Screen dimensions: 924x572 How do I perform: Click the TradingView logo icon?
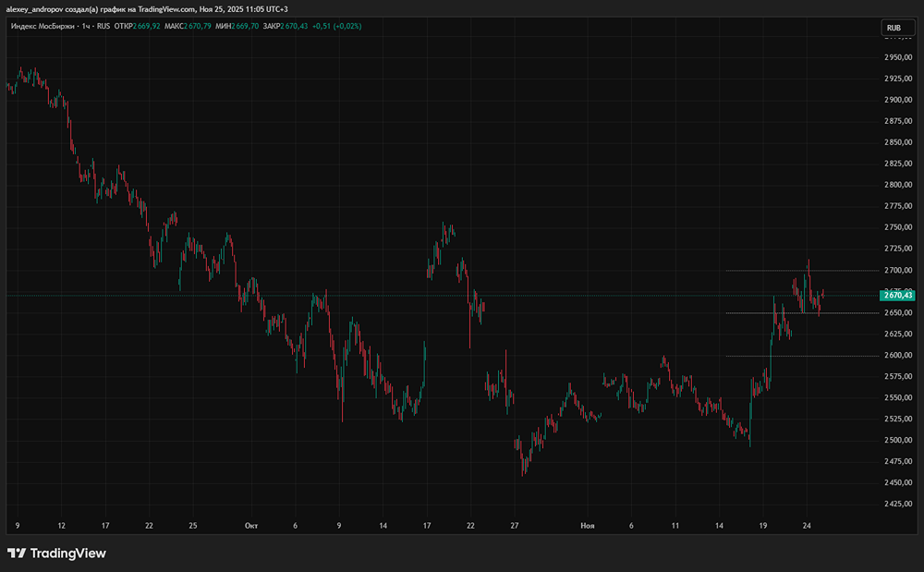tap(17, 554)
